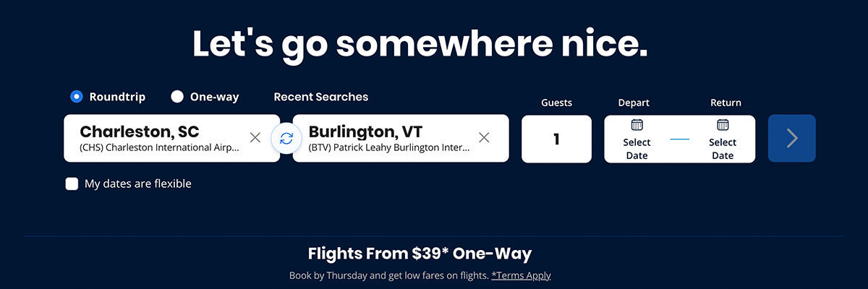The height and width of the screenshot is (289, 868).
Task: Select the Roundtrip radio button
Action: (x=76, y=97)
